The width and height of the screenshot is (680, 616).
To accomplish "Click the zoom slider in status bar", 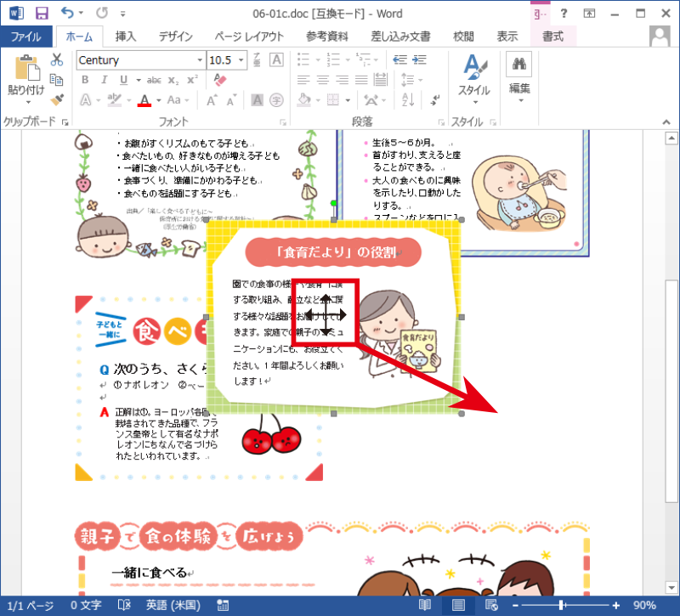I will click(x=563, y=605).
